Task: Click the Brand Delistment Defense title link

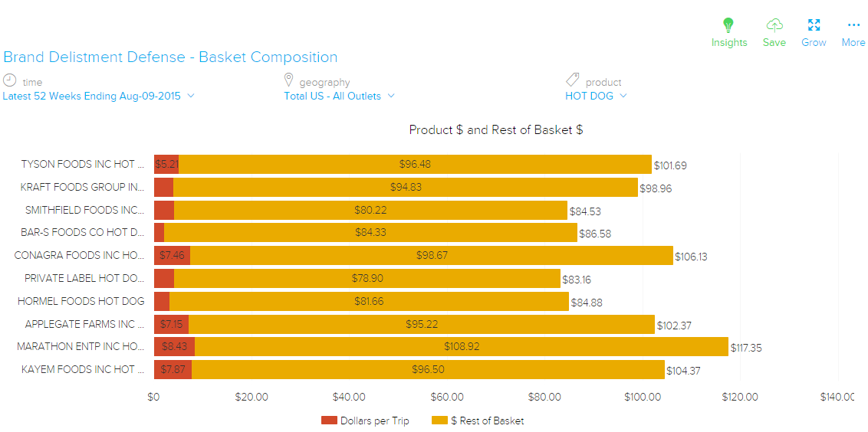Action: coord(170,57)
